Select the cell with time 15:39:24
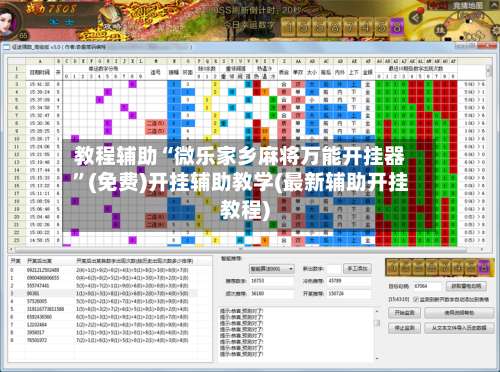 tap(40, 92)
